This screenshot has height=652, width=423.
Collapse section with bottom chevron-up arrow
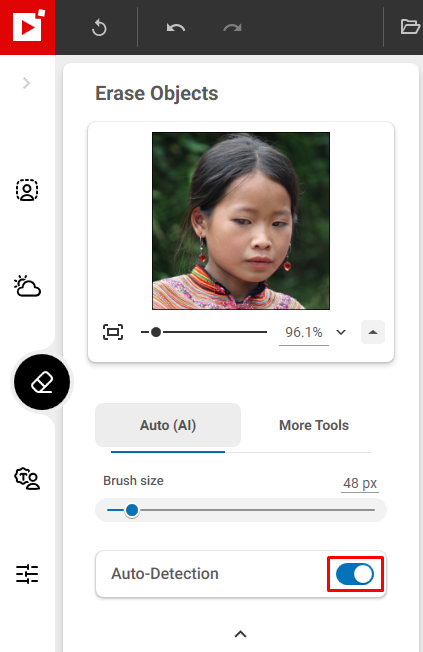click(240, 634)
